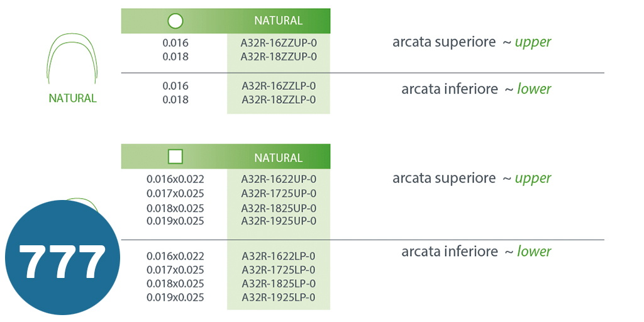This screenshot has height=322, width=644.
Task: Click the green NATURAL arch shape icon
Action: pos(72,60)
